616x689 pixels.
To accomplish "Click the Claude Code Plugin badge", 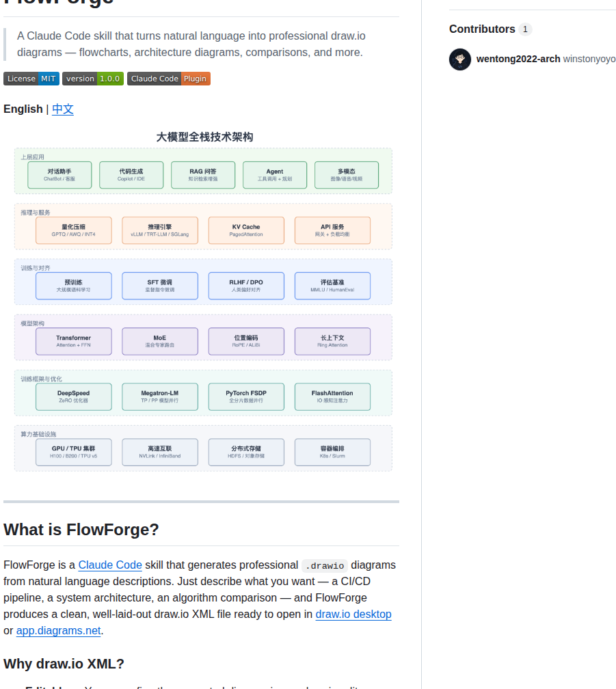I will (x=169, y=79).
